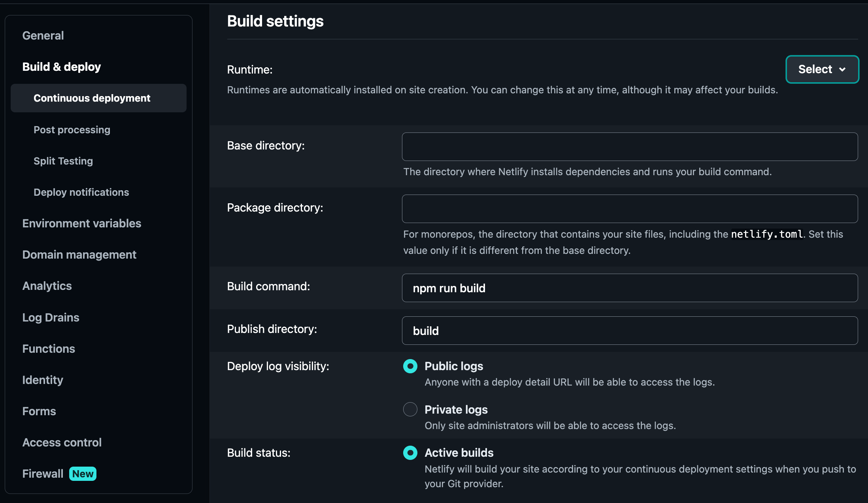868x503 pixels.
Task: Click the Build command field
Action: (x=629, y=288)
